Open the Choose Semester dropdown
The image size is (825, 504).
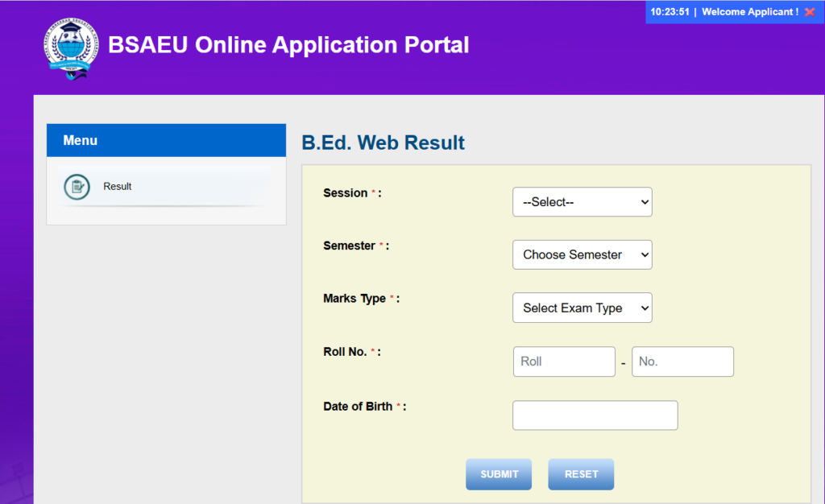pyautogui.click(x=582, y=255)
